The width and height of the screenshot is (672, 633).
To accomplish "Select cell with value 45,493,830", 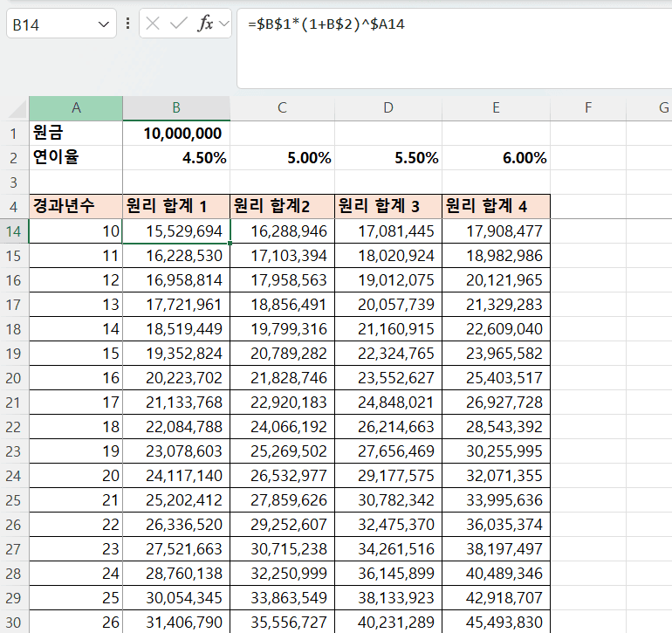I will point(496,622).
